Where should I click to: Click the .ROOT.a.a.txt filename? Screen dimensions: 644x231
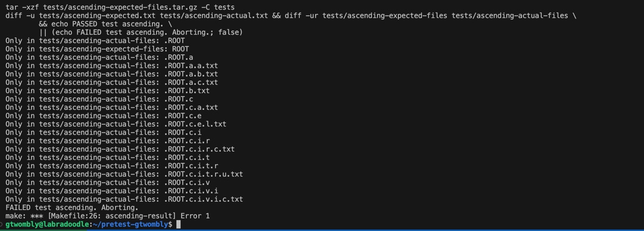coord(191,66)
